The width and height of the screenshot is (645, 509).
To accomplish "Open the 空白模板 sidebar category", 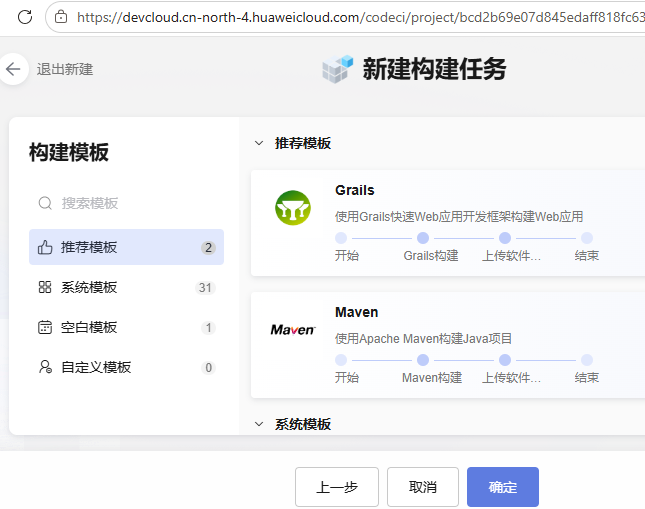I will click(x=126, y=327).
